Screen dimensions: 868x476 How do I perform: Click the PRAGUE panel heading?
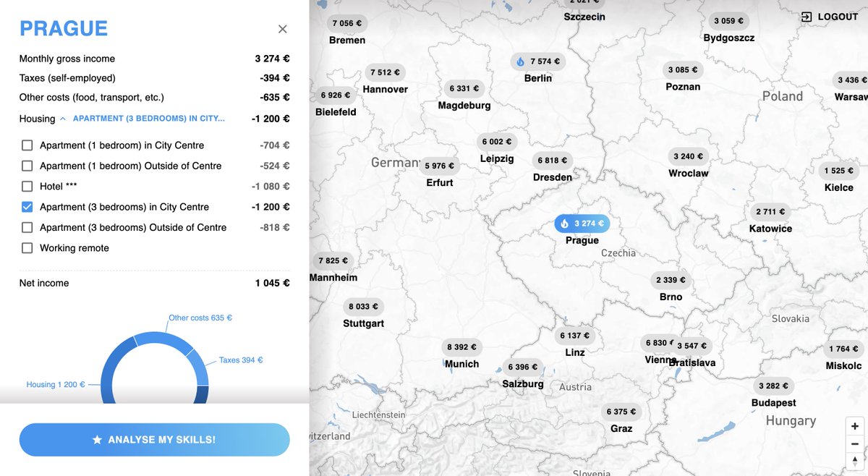click(x=64, y=29)
